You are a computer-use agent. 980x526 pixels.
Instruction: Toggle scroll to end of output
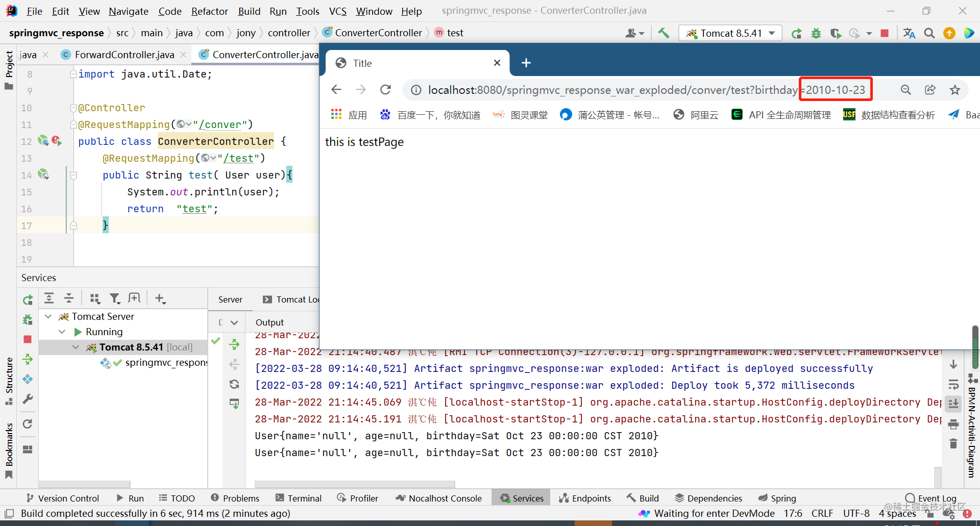point(953,404)
